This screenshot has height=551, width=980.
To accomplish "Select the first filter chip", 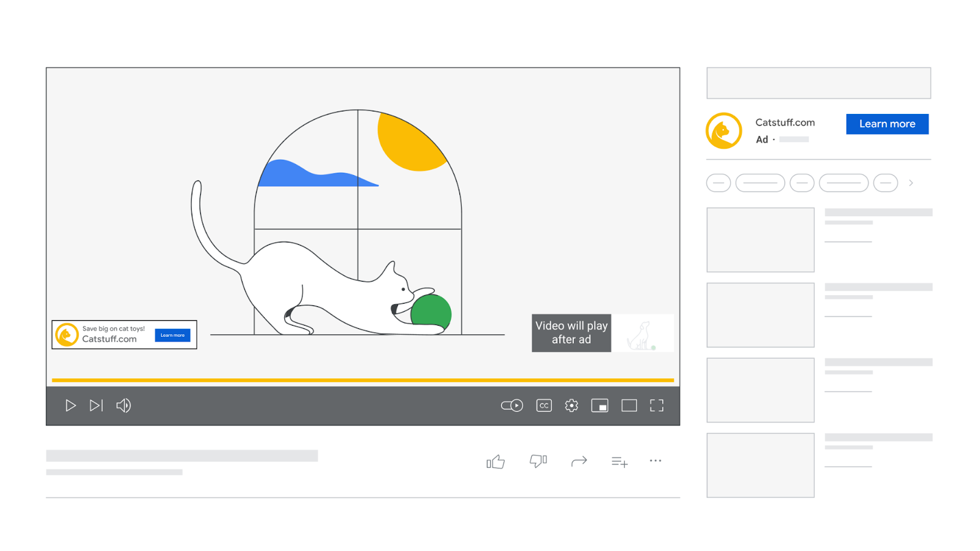I will tap(718, 183).
